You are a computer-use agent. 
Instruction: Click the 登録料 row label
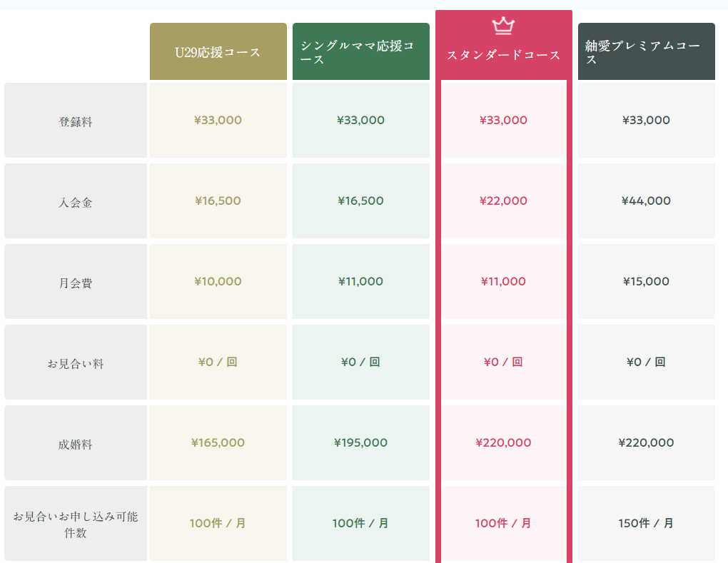pyautogui.click(x=76, y=121)
